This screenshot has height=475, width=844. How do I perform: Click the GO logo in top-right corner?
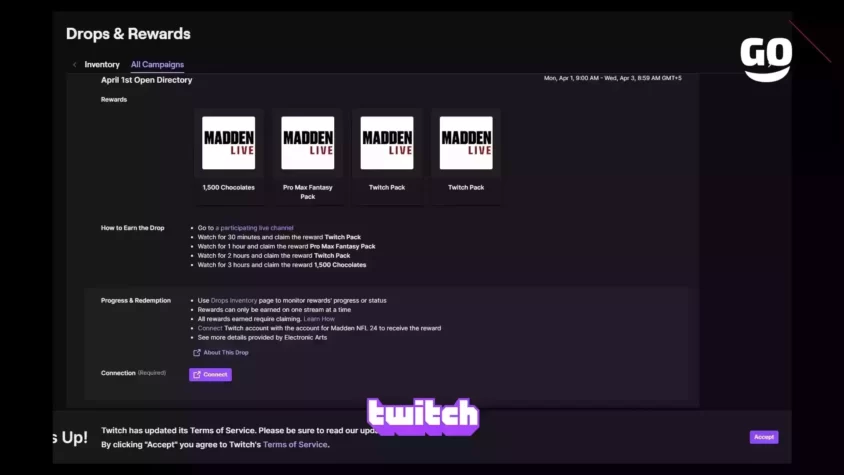(x=766, y=58)
